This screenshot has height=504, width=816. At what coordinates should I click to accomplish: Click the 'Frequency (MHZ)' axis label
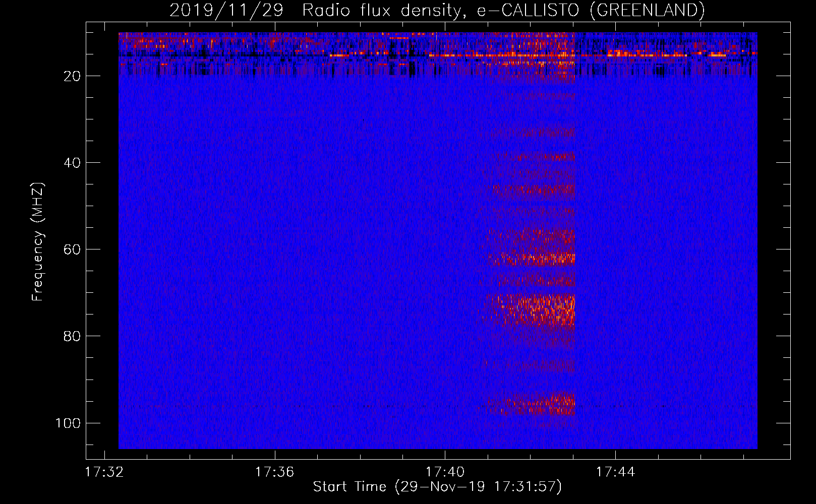(x=38, y=242)
